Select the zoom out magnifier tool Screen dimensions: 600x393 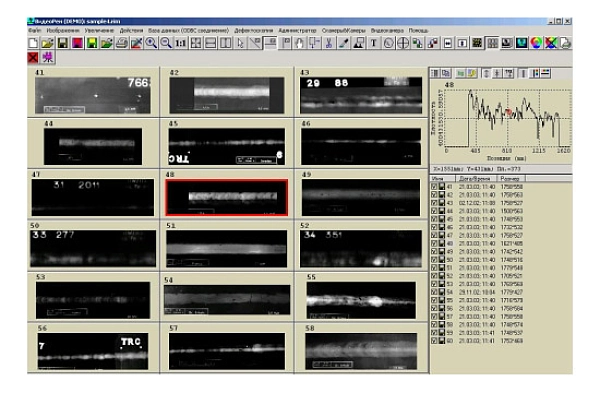click(166, 43)
